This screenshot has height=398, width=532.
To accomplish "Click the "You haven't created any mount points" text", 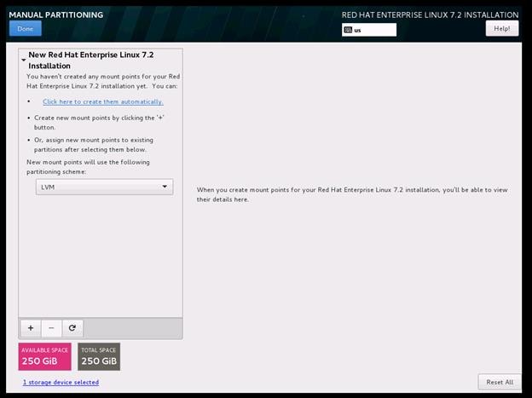I will (x=103, y=82).
